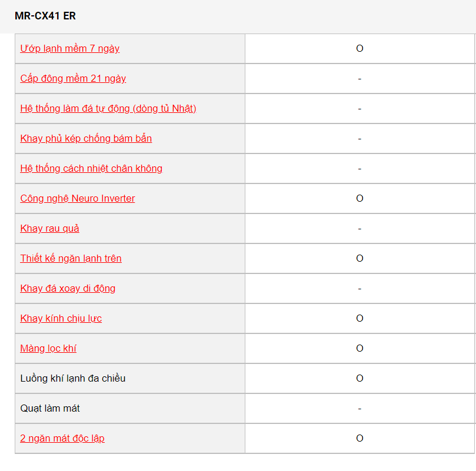
Task: Click the dash value for Quạt làm mát
Action: coord(360,409)
